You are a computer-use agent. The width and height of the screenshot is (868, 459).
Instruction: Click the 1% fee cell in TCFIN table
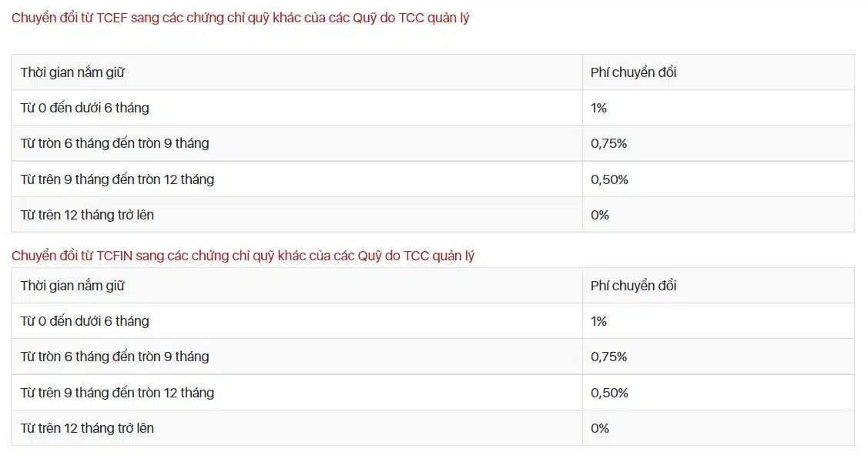598,321
